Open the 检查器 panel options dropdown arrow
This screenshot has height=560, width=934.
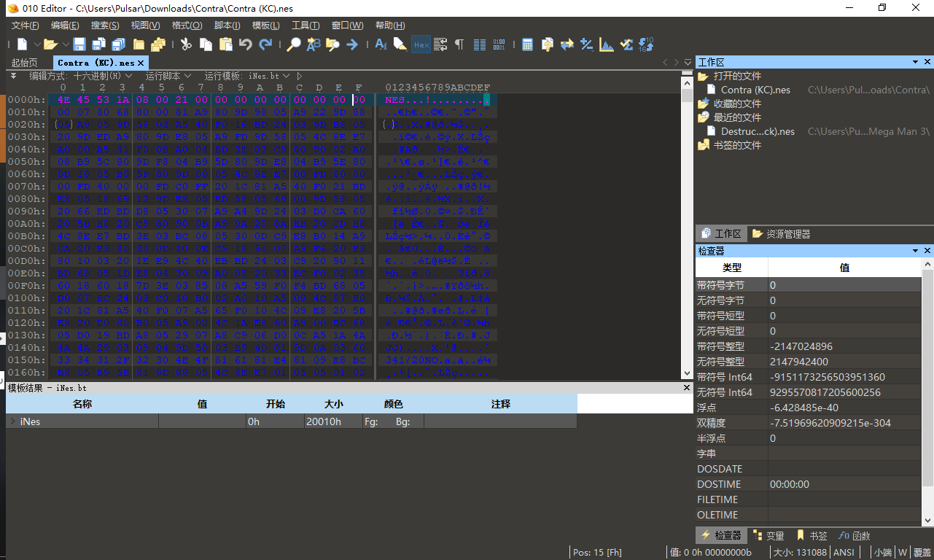tap(916, 251)
